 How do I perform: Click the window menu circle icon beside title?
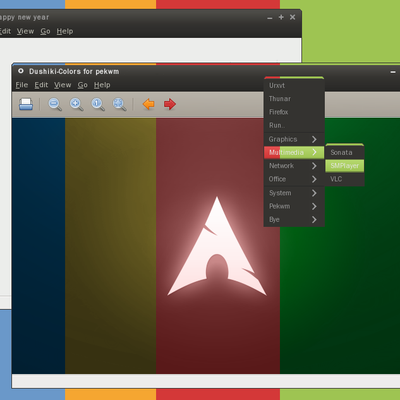pos(21,71)
